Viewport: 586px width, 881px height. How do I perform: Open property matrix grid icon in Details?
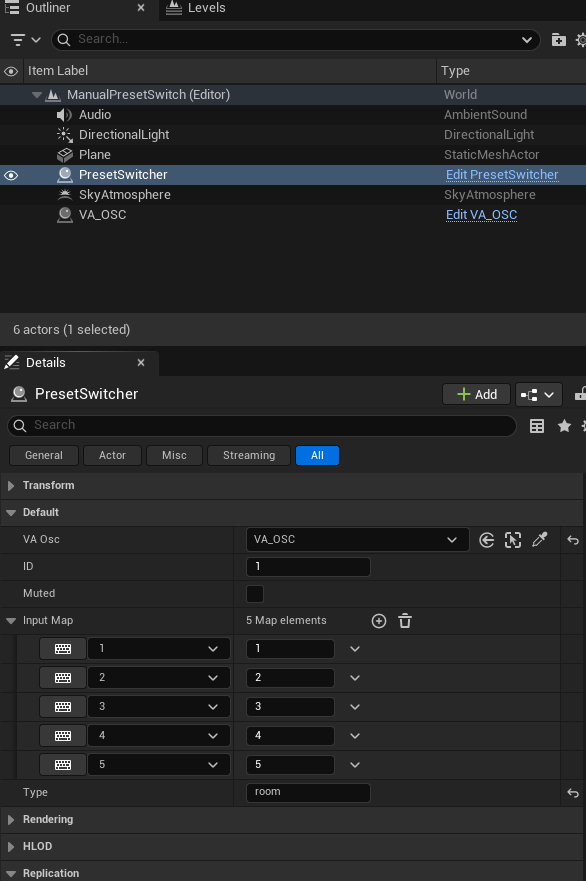[x=537, y=426]
